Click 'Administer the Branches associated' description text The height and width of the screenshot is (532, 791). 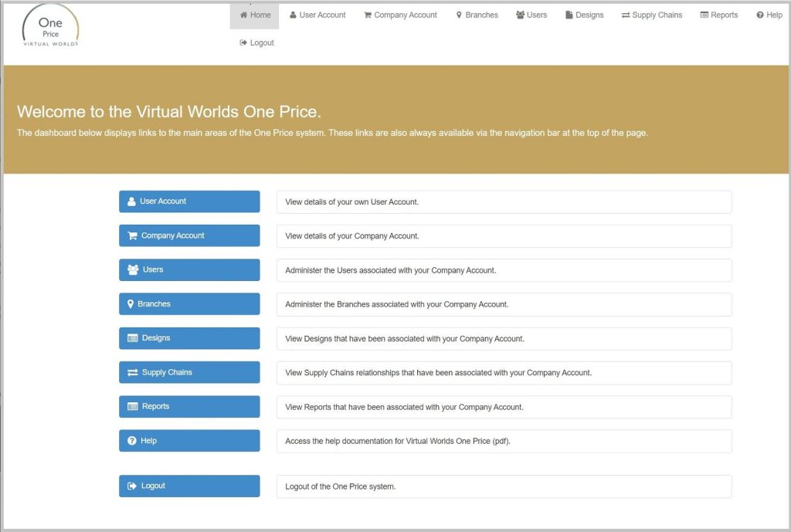point(397,304)
